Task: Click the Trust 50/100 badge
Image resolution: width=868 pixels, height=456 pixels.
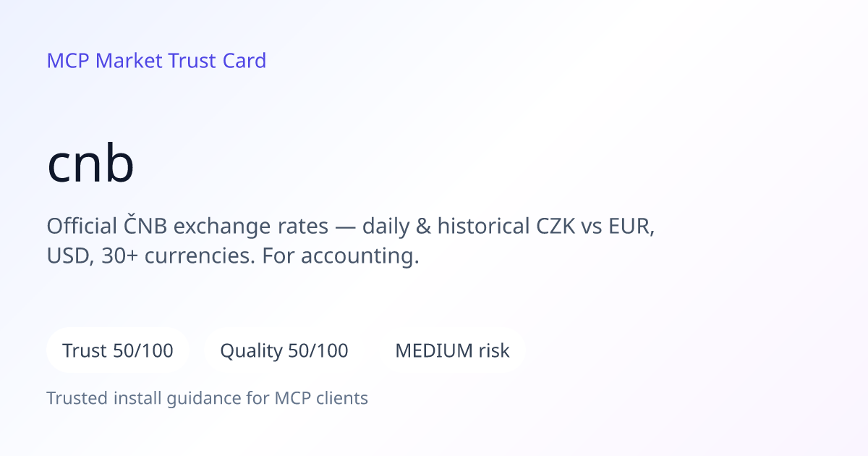Action: 118,351
